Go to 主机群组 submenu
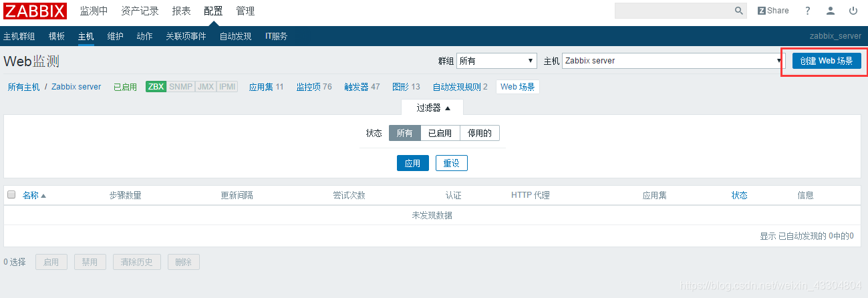868x298 pixels. pos(19,36)
